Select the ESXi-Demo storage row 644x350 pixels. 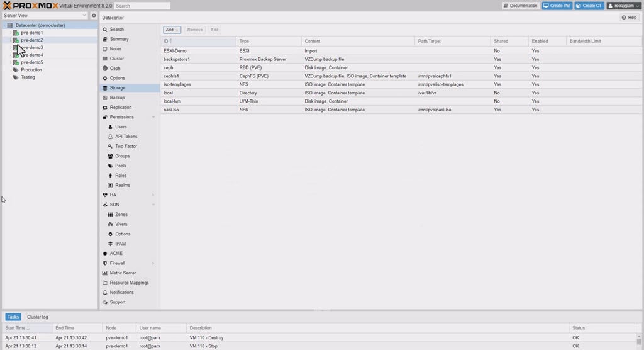401,51
